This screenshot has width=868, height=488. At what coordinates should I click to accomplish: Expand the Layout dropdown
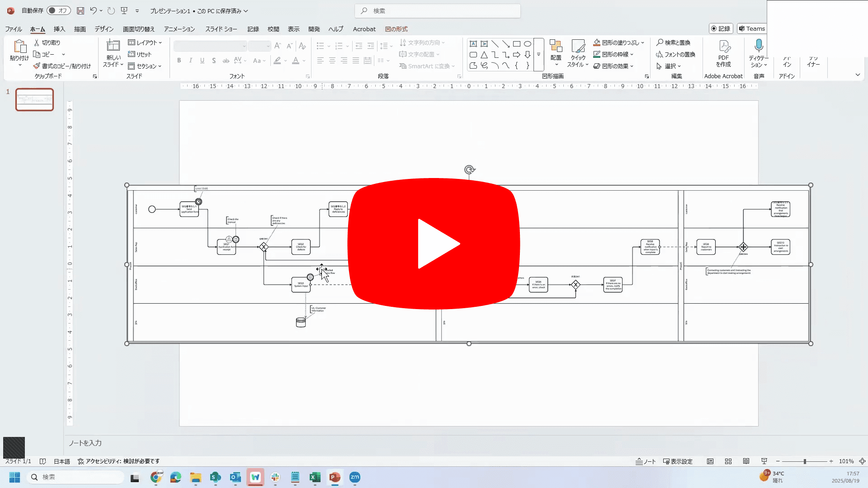tap(145, 42)
